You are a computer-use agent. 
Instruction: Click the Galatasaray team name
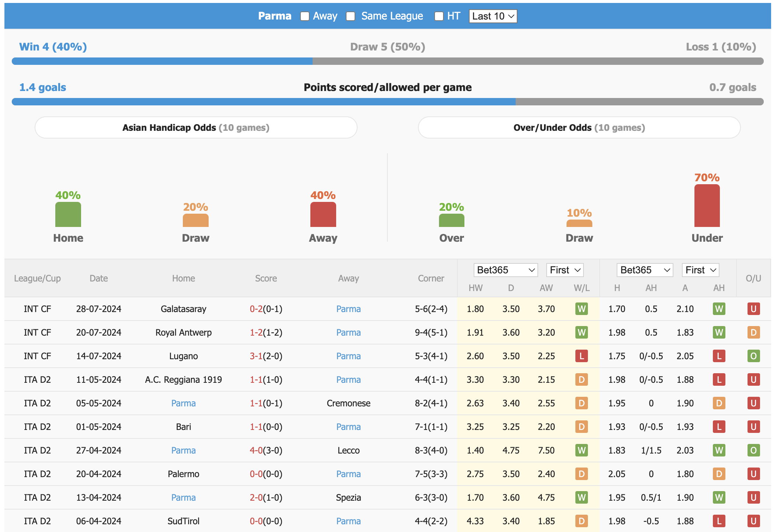tap(183, 309)
